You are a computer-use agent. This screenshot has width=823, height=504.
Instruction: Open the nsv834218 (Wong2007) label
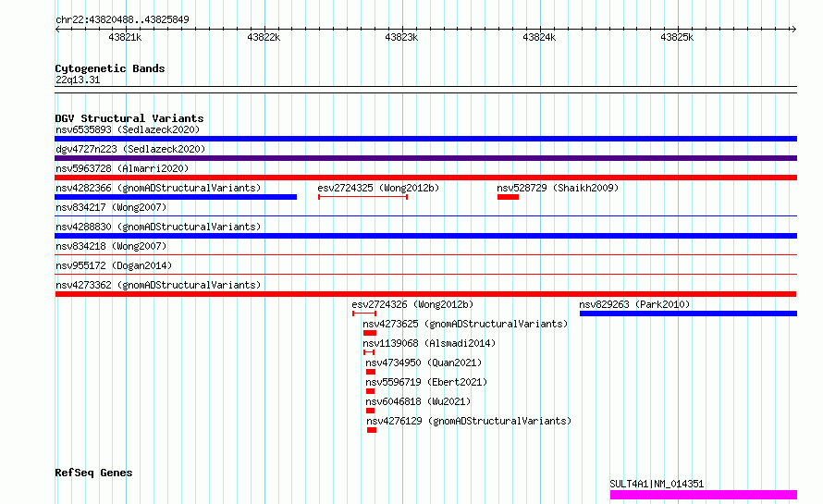[x=111, y=246]
